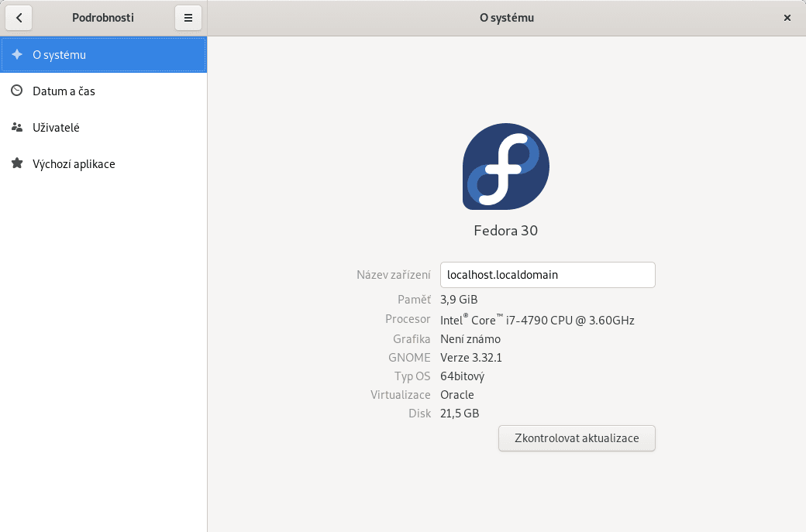
Task: Click inside the Název zařízení text field
Action: [x=547, y=275]
